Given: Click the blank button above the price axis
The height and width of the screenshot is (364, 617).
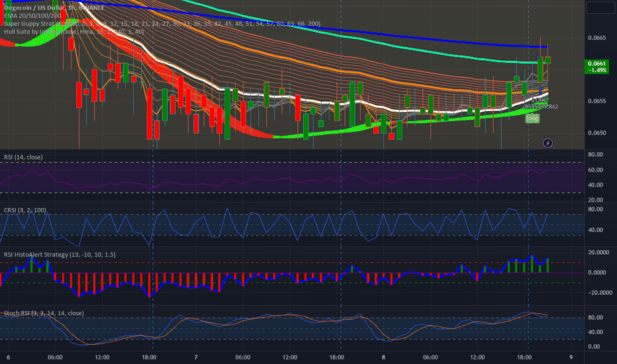Looking at the screenshot, I should click(x=600, y=7).
